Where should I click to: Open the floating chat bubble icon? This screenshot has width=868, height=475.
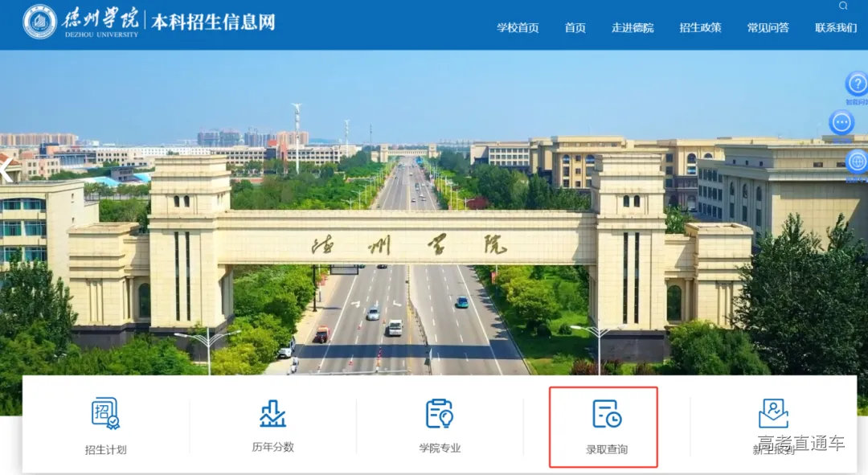click(x=843, y=122)
